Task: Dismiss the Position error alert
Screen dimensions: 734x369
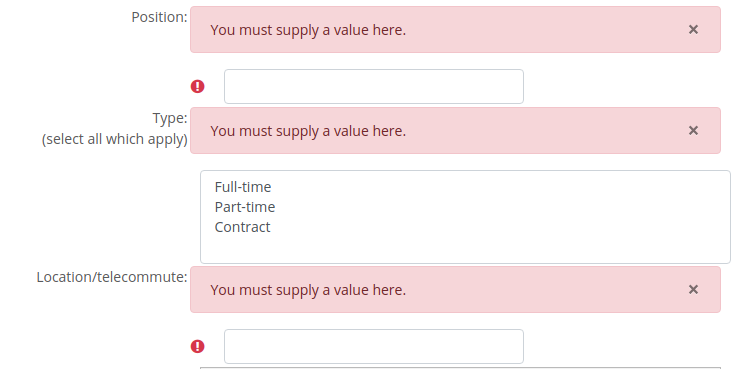Action: pyautogui.click(x=693, y=30)
